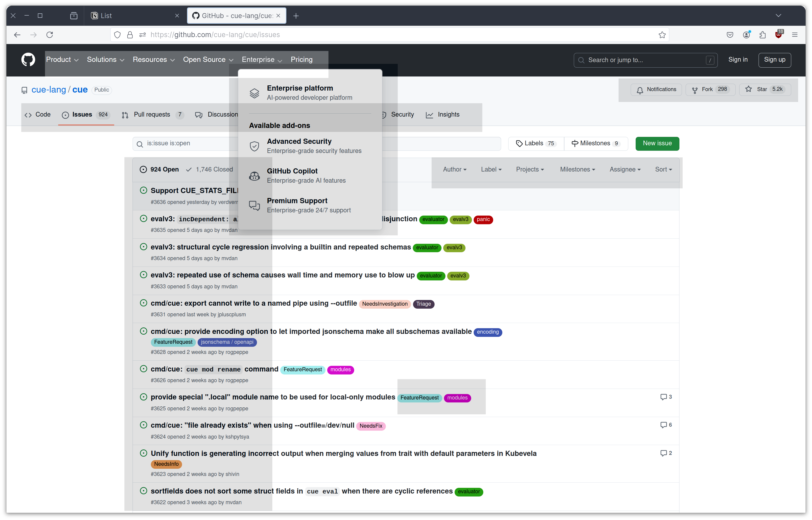The image size is (812, 520).
Task: Click the Firefox account profile icon
Action: 746,35
